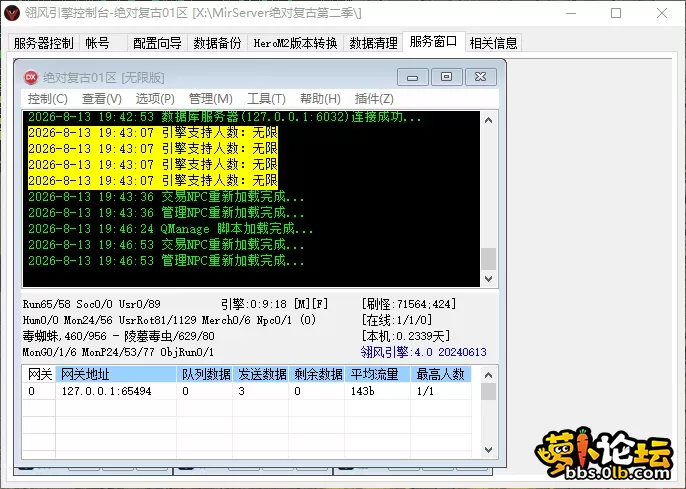Image resolution: width=686 pixels, height=489 pixels.
Task: Open the 工具(T) menu
Action: 266,99
